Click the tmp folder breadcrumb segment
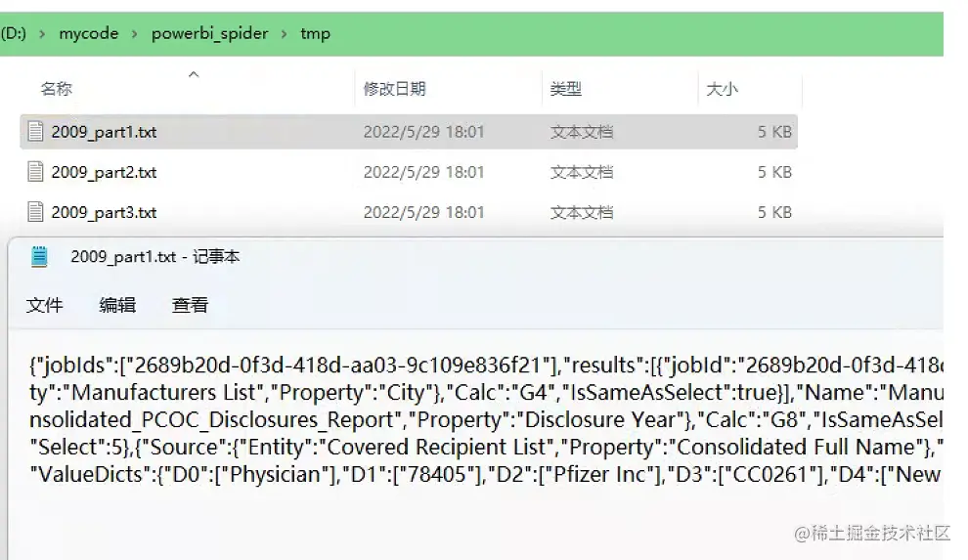968x560 pixels. pyautogui.click(x=316, y=33)
